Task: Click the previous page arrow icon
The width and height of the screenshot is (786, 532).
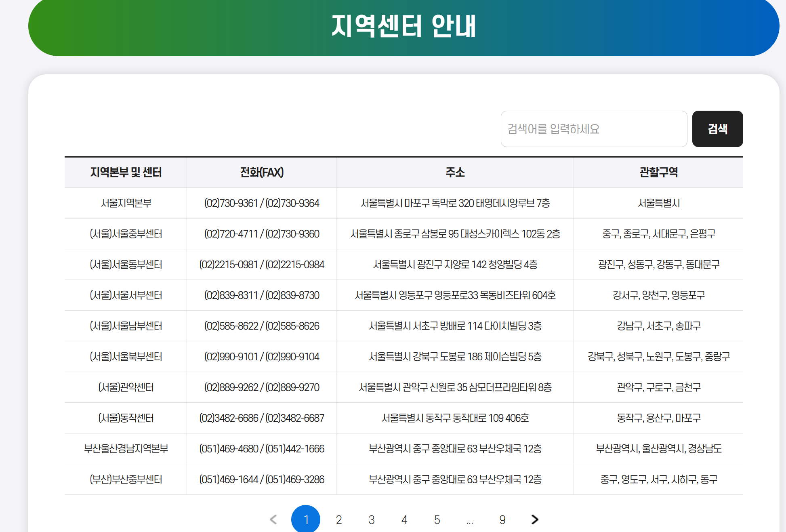Action: pos(273,519)
